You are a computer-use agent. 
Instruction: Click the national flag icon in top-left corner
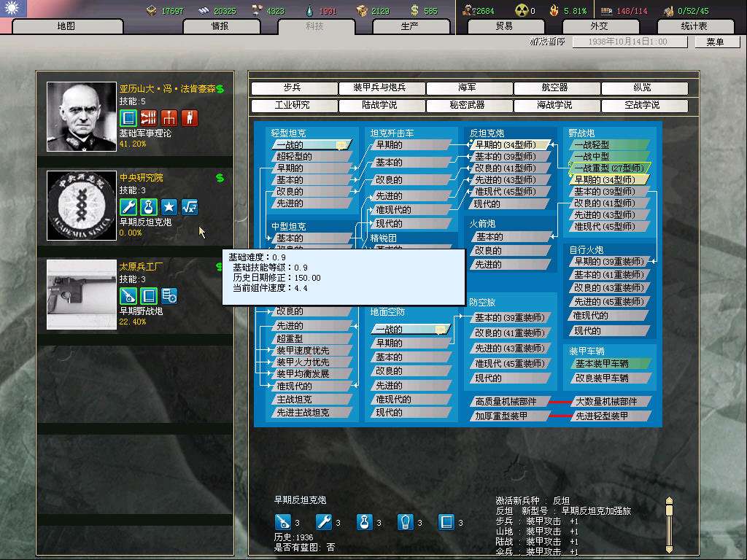point(13,8)
